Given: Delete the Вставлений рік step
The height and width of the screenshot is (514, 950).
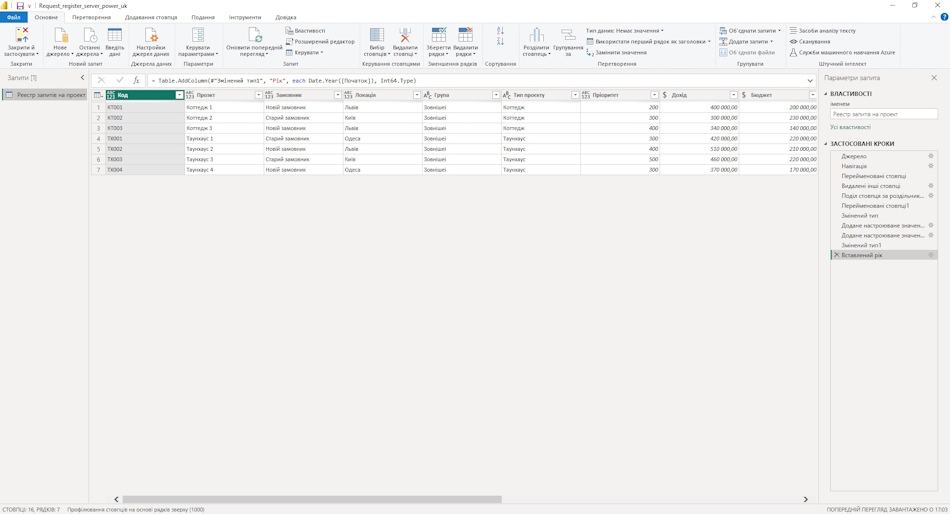Looking at the screenshot, I should click(x=837, y=255).
